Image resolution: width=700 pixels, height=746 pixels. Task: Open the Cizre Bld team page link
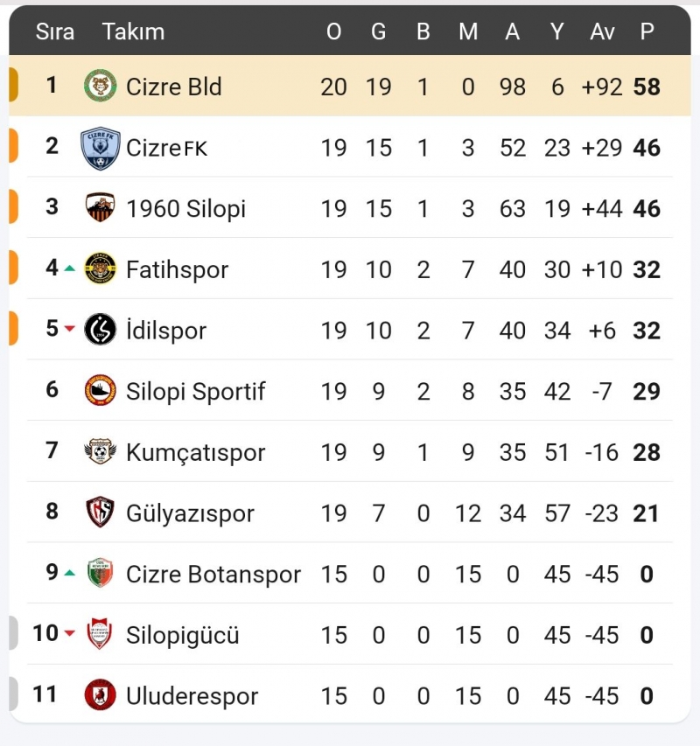tap(173, 86)
